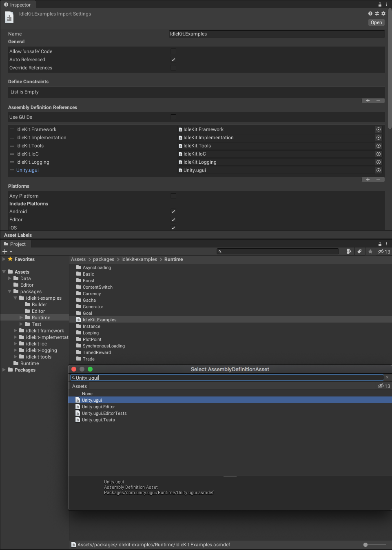Collapse the packages folder node

click(10, 292)
